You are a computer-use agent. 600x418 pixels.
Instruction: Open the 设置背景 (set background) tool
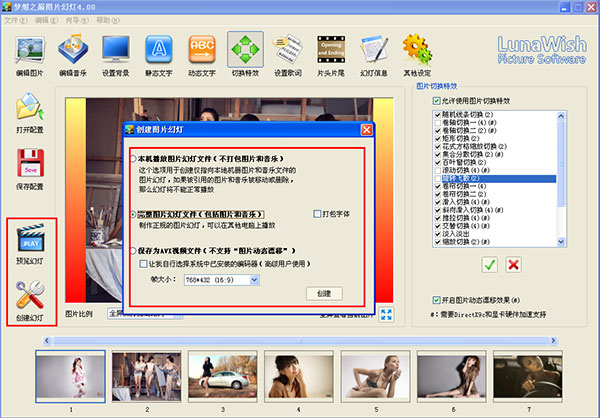point(116,56)
